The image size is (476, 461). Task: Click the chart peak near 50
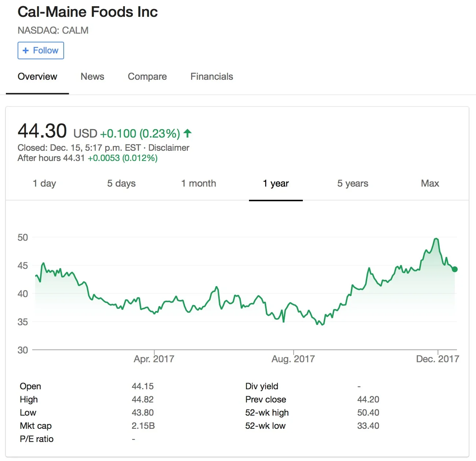coord(436,239)
